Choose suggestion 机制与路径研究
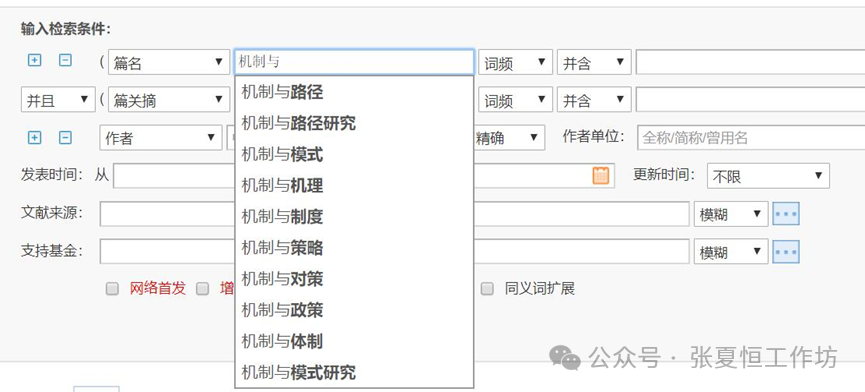Image resolution: width=865 pixels, height=392 pixels. [x=354, y=123]
